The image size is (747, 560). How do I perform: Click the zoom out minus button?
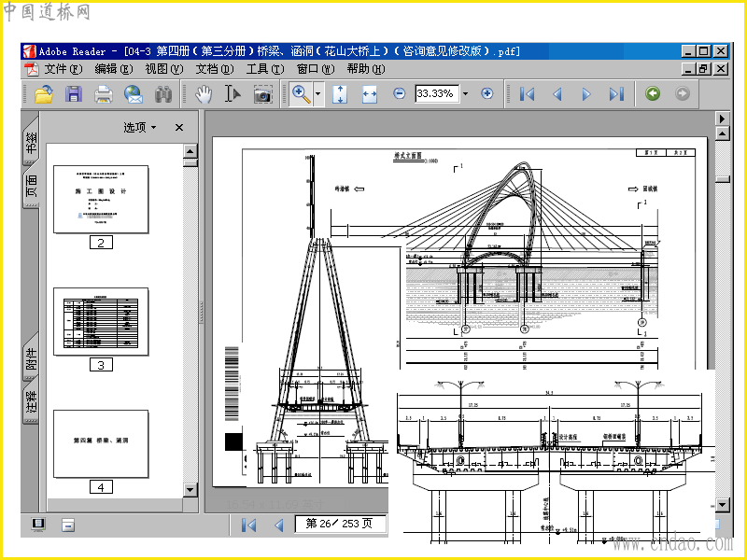click(400, 93)
